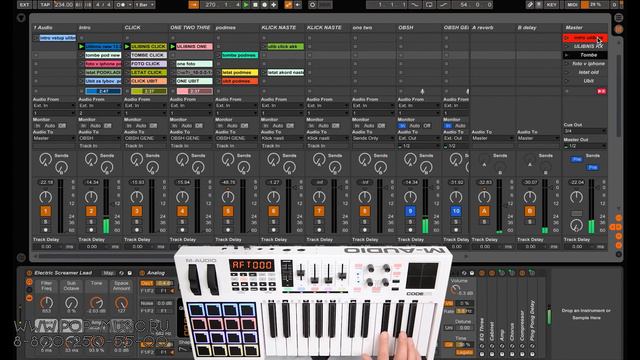Viewport: 640px width, 360px height.
Task: Select the ONE TWO THRE track header
Action: click(x=191, y=27)
